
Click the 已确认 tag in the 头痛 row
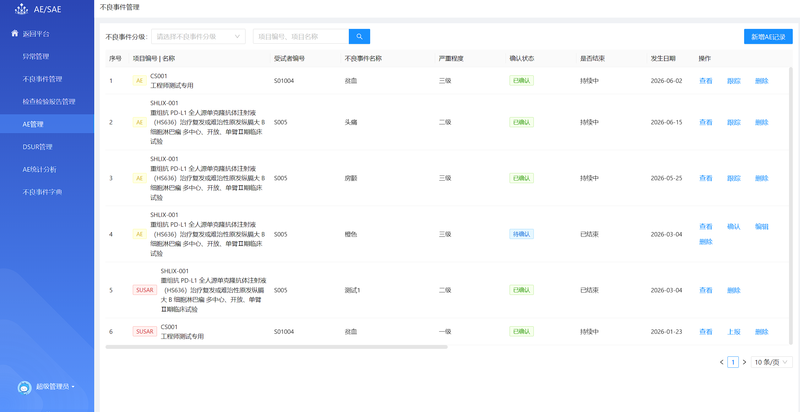521,122
